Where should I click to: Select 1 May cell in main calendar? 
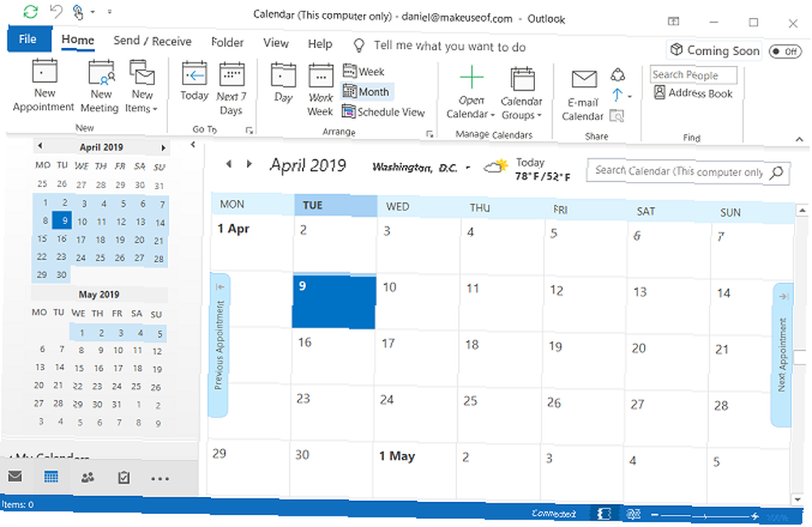click(415, 471)
